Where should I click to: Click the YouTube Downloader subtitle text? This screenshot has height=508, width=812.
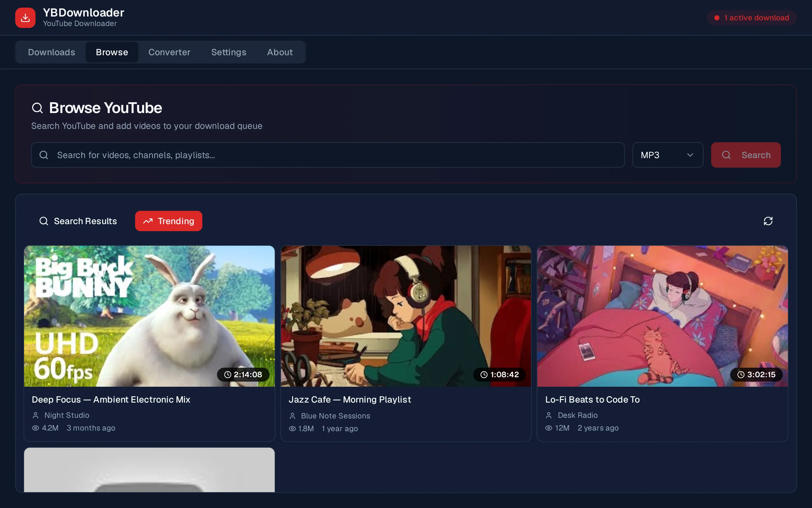[80, 23]
